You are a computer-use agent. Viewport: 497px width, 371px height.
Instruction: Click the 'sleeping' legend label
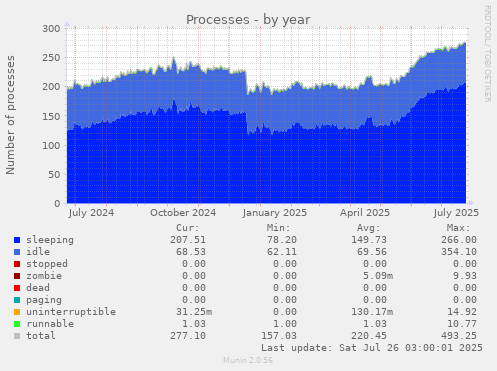(x=50, y=240)
